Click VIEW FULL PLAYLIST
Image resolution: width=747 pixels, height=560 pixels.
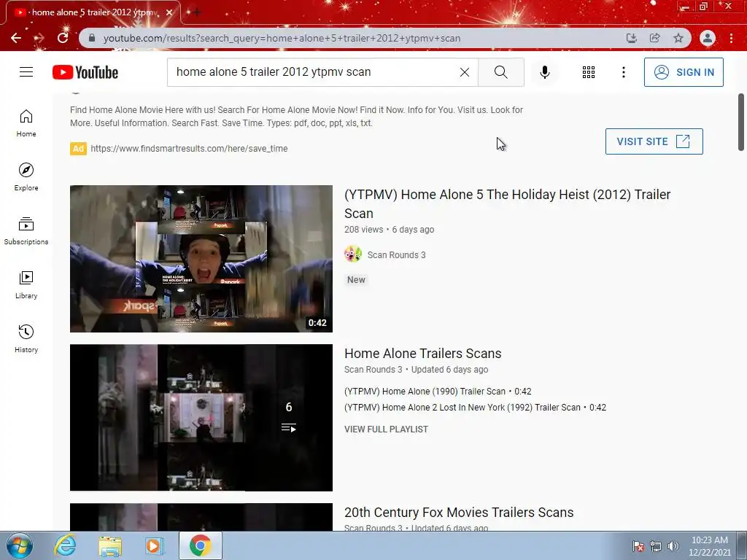[x=386, y=429]
